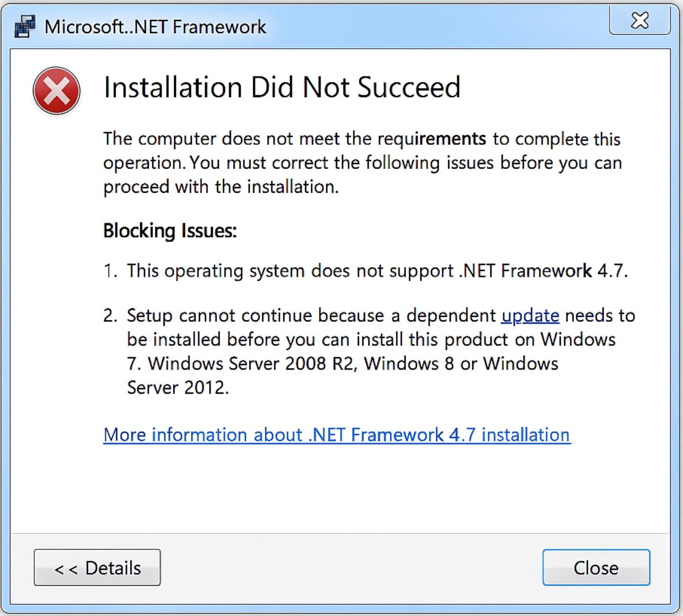
Task: Click the Close button at the bottom
Action: click(x=596, y=567)
